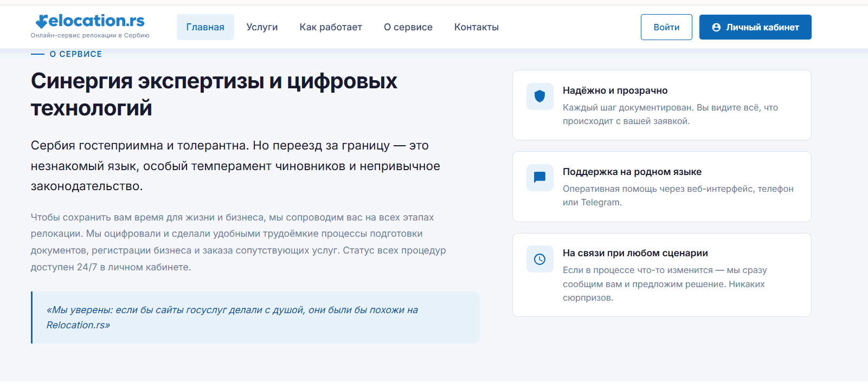Click text Если в процессе что-то изменится
868x389 pixels.
pos(665,284)
